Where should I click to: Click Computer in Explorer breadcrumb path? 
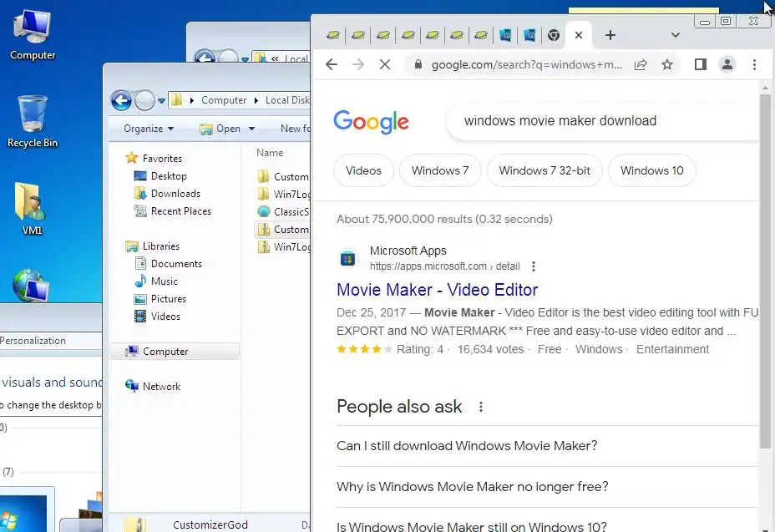[x=224, y=100]
